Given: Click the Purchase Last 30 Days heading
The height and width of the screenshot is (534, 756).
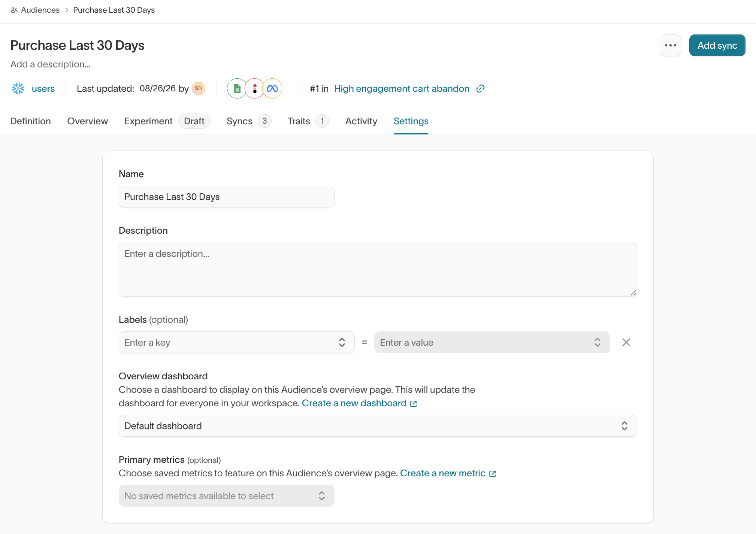Looking at the screenshot, I should (x=77, y=45).
